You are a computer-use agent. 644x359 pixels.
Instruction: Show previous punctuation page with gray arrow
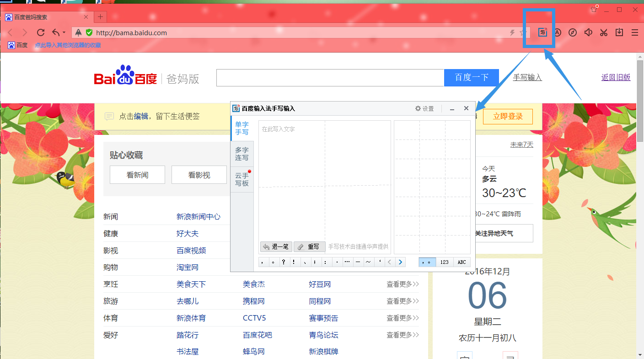390,262
